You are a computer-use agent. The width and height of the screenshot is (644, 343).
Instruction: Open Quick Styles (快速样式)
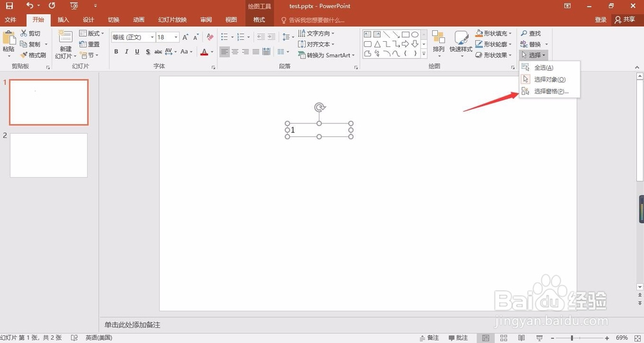460,44
